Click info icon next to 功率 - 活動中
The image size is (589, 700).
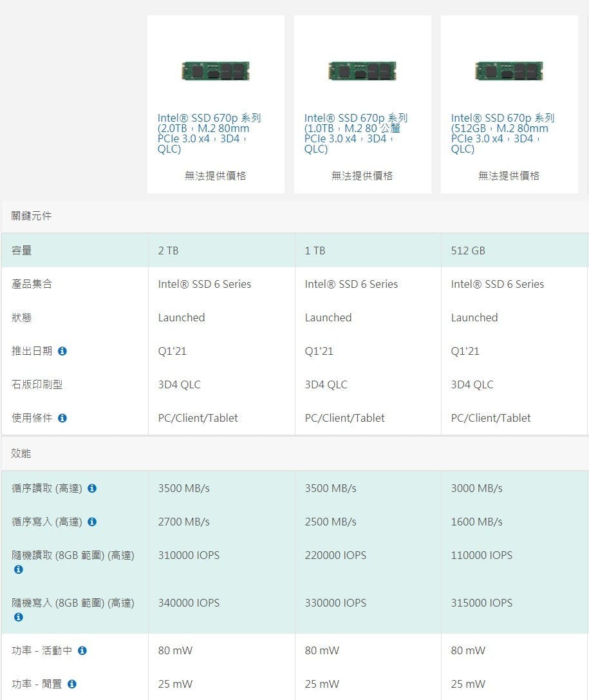[82, 651]
